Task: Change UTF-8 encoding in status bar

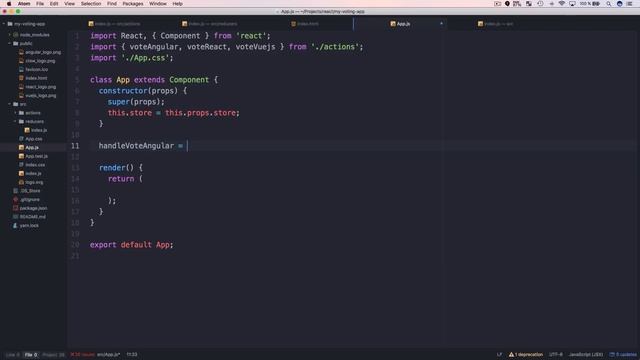Action: 556,355
